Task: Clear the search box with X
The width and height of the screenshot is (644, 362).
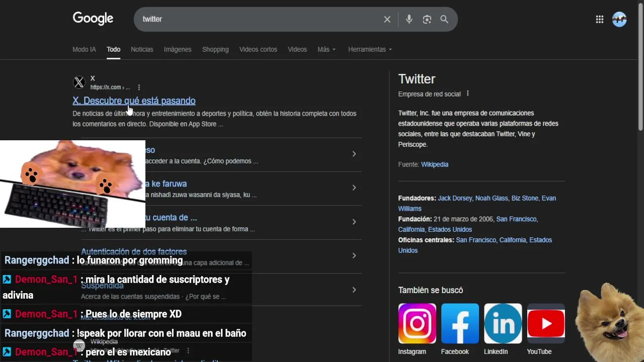Action: coord(387,19)
